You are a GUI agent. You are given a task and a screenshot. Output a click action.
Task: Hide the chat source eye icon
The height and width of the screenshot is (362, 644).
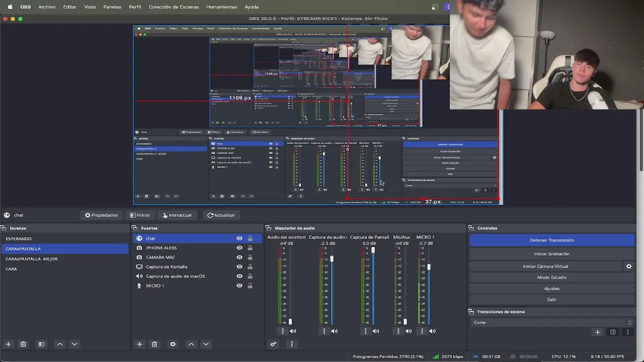click(239, 238)
